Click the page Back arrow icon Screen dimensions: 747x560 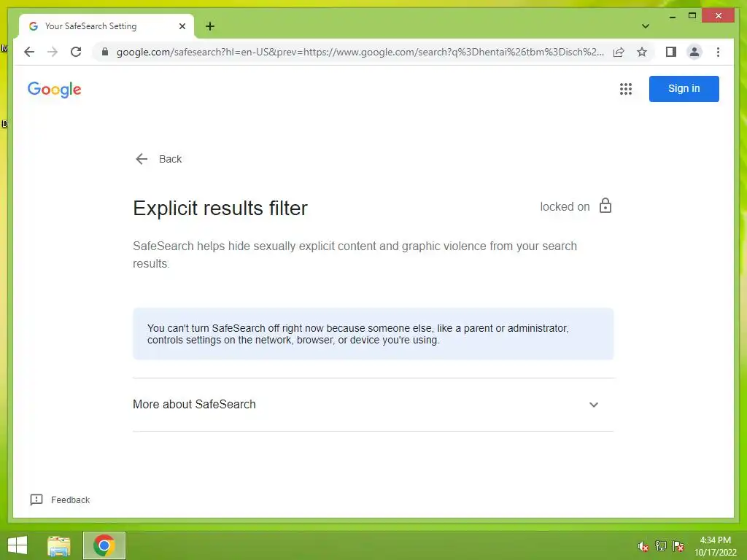coord(142,159)
